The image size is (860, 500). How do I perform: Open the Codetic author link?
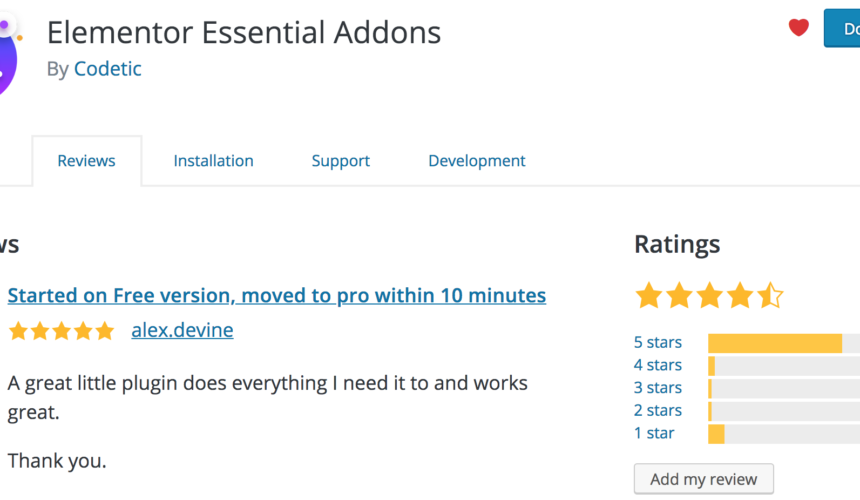(x=108, y=69)
